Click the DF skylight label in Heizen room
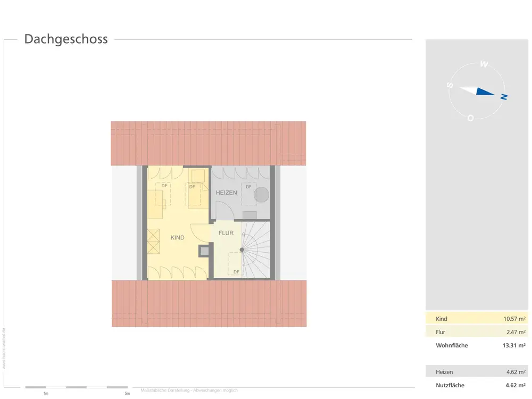This screenshot has width=532, height=399. coord(248,187)
